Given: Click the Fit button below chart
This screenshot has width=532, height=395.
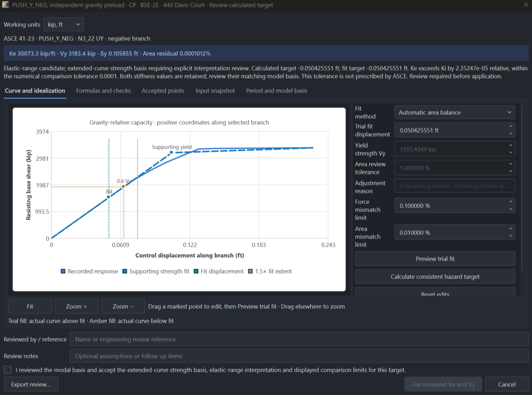Looking at the screenshot, I should pos(30,307).
